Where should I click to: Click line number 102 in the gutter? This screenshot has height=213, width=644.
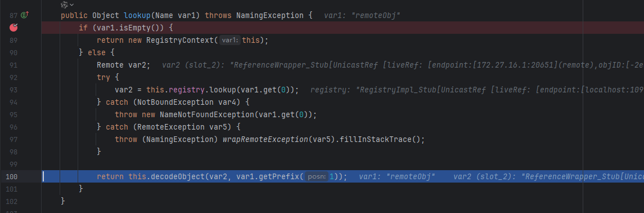click(11, 202)
